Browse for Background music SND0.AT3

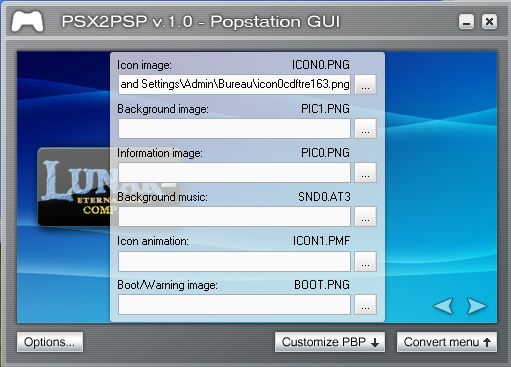365,217
